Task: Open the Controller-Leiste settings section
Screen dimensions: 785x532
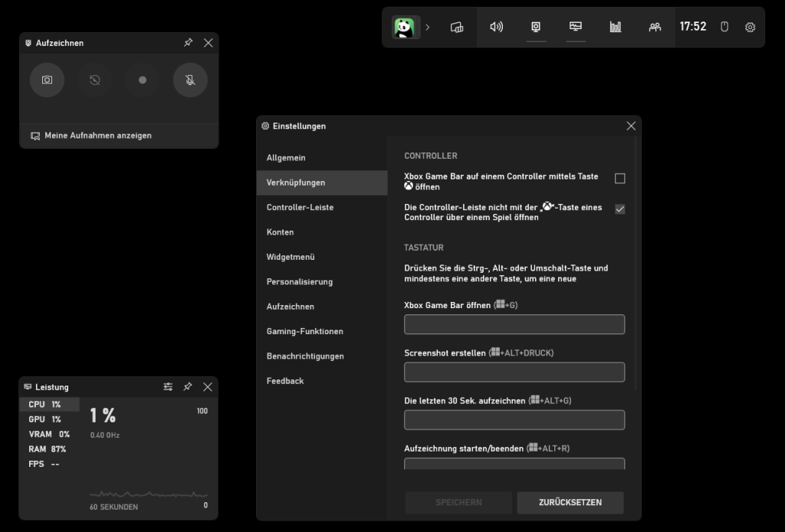Action: coord(322,207)
